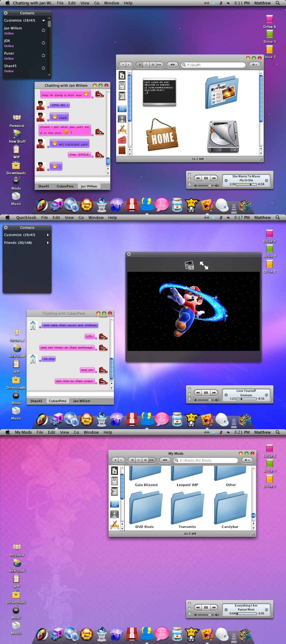Click the ghost avatar beside "fo sho" message
286x644 pixels.
tap(33, 359)
